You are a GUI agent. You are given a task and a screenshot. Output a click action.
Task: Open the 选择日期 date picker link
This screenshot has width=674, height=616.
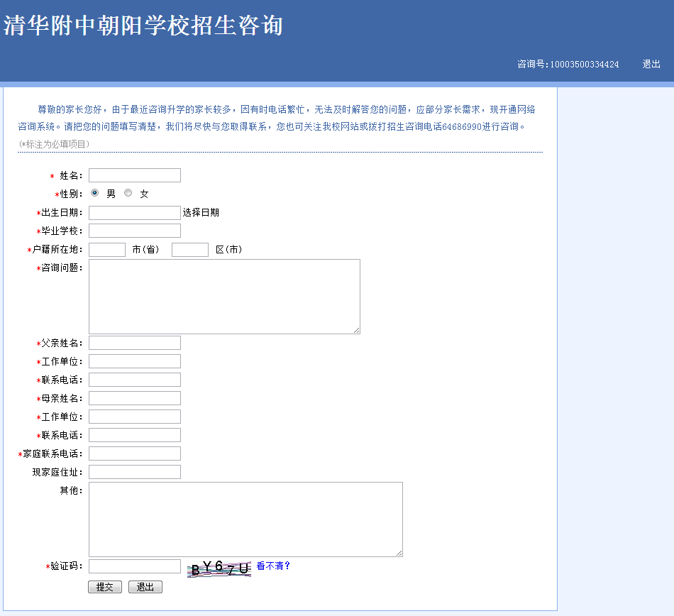pos(201,212)
